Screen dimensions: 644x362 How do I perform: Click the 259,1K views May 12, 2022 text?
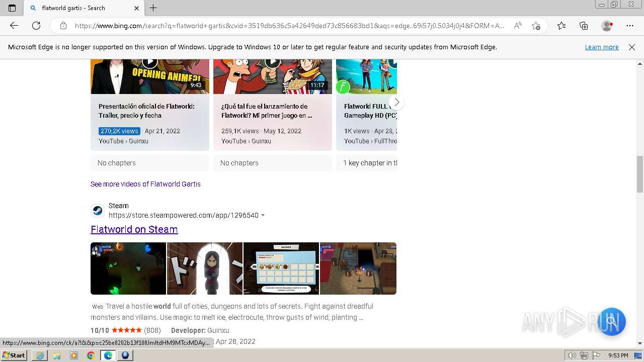click(x=261, y=131)
